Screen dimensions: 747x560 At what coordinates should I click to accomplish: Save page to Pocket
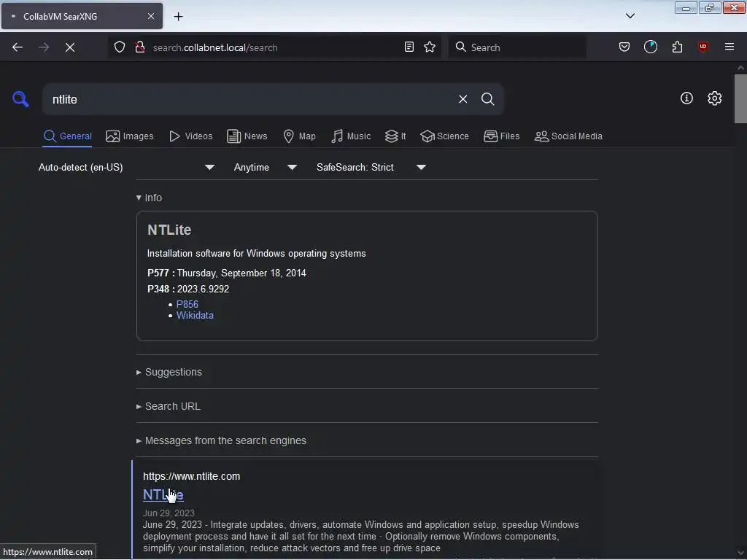(x=624, y=47)
